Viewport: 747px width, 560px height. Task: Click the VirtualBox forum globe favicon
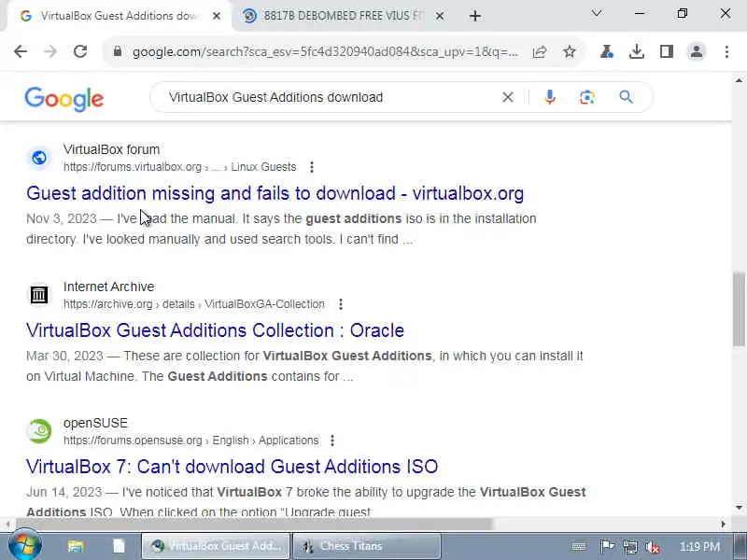tap(39, 158)
